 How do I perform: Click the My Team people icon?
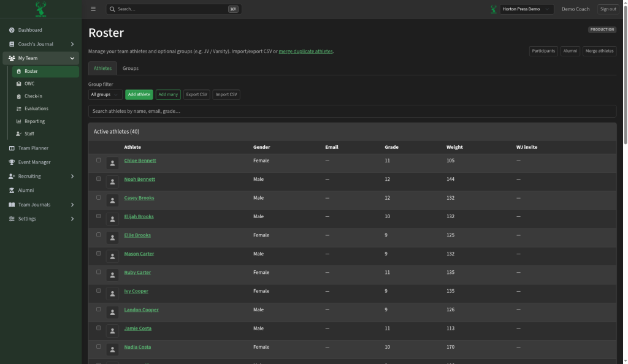[x=12, y=58]
